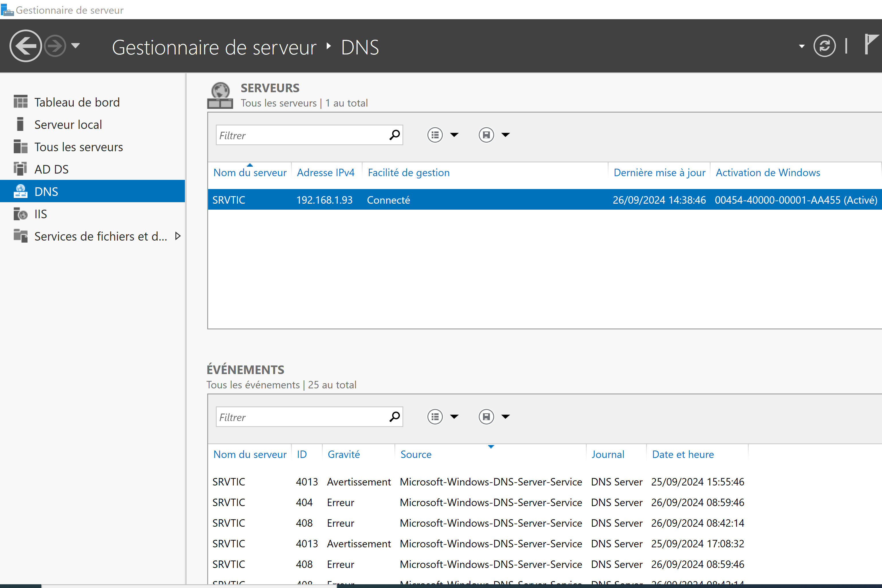Sort events by Date et heure
This screenshot has height=588, width=882.
[x=683, y=454]
